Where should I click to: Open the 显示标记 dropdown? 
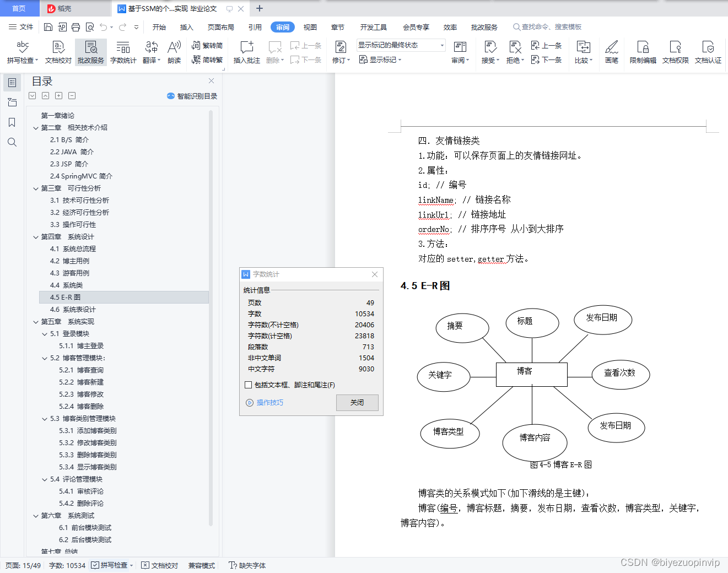point(380,60)
